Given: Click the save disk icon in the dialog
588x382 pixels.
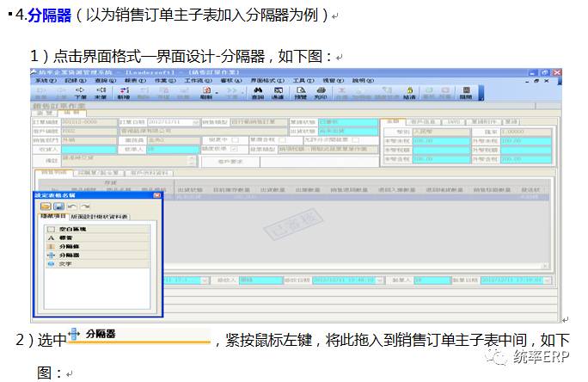Looking at the screenshot, I should click(58, 206).
